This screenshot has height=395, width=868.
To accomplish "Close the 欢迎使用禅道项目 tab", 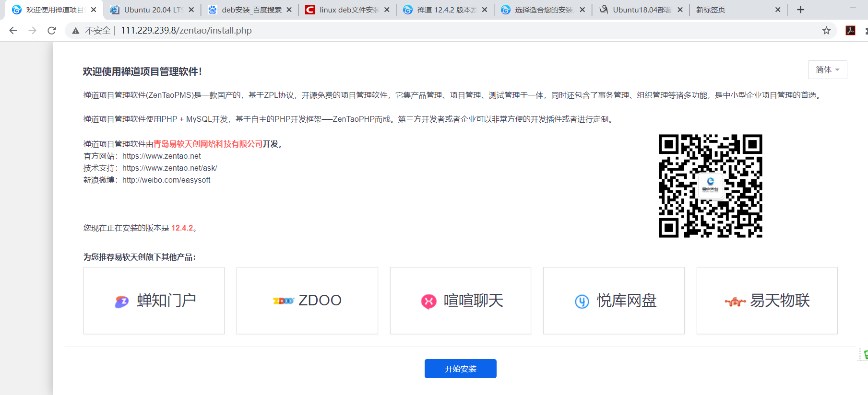I will (x=94, y=10).
